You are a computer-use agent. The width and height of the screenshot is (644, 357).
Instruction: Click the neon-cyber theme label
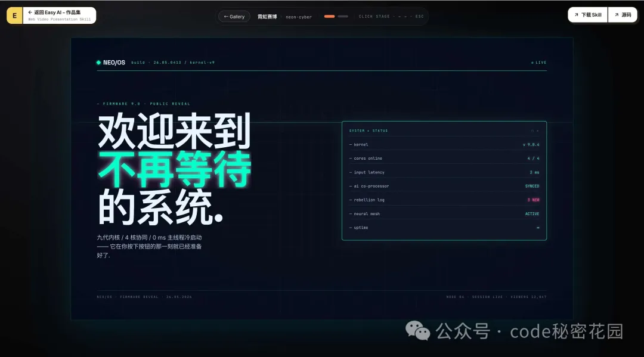coord(299,17)
